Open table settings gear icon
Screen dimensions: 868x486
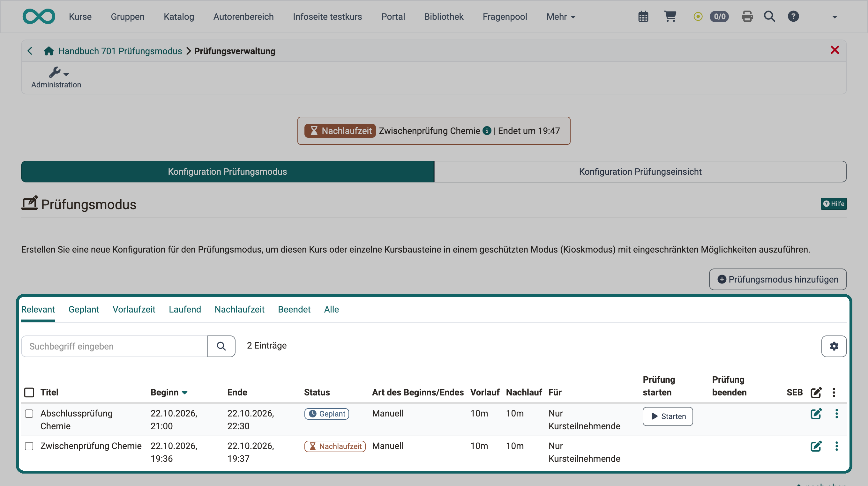point(834,346)
